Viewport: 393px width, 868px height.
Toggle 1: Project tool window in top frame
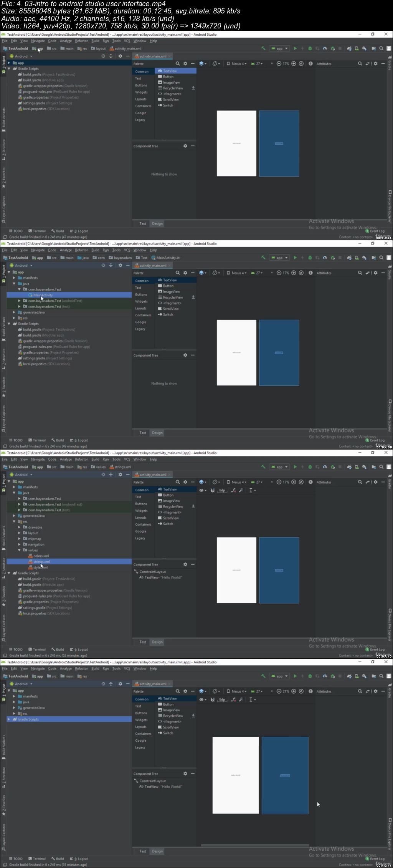pos(4,66)
